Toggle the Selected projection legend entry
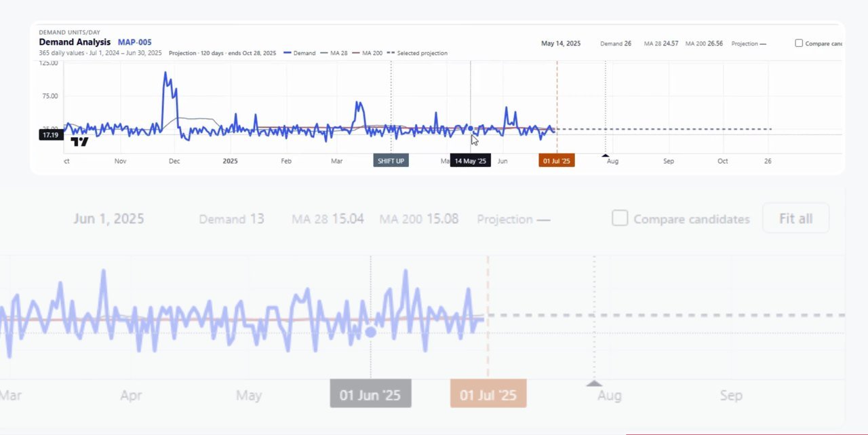 (x=417, y=53)
